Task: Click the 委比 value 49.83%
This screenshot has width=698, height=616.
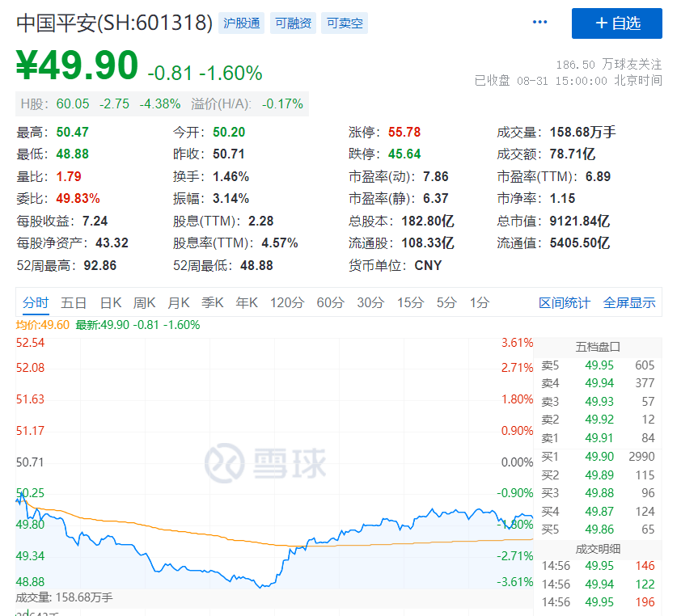Action: point(78,199)
